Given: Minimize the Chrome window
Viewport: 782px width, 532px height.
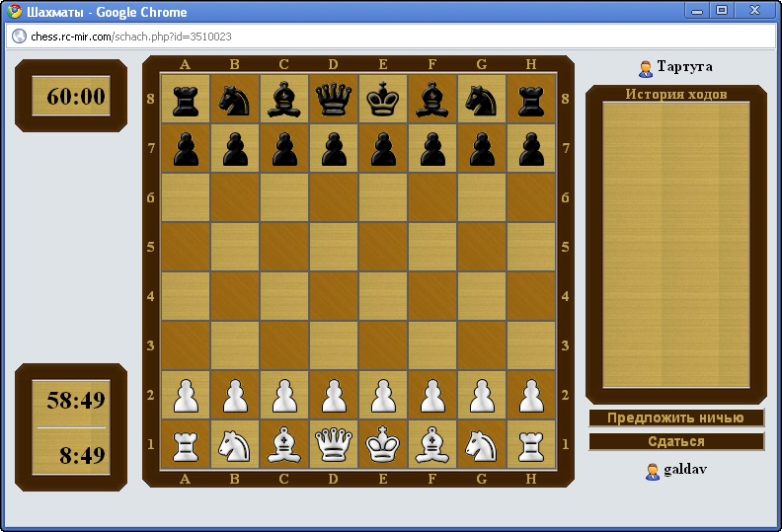Looking at the screenshot, I should click(697, 10).
